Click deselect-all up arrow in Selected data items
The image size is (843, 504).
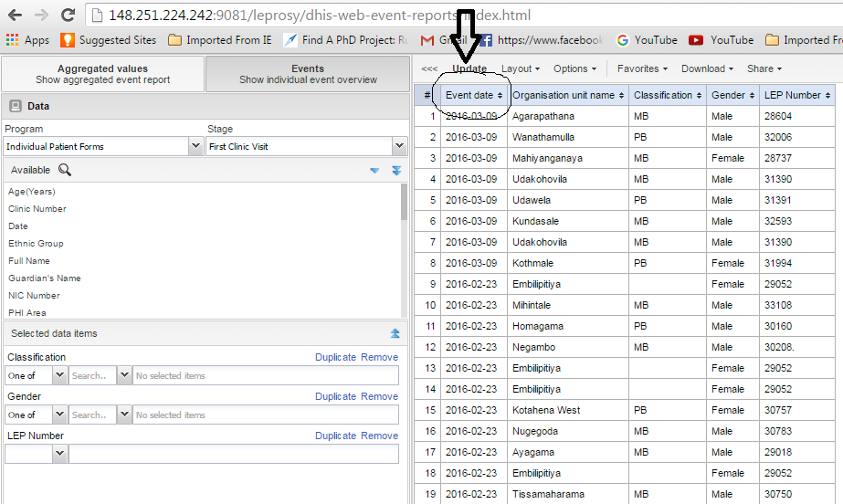click(395, 333)
